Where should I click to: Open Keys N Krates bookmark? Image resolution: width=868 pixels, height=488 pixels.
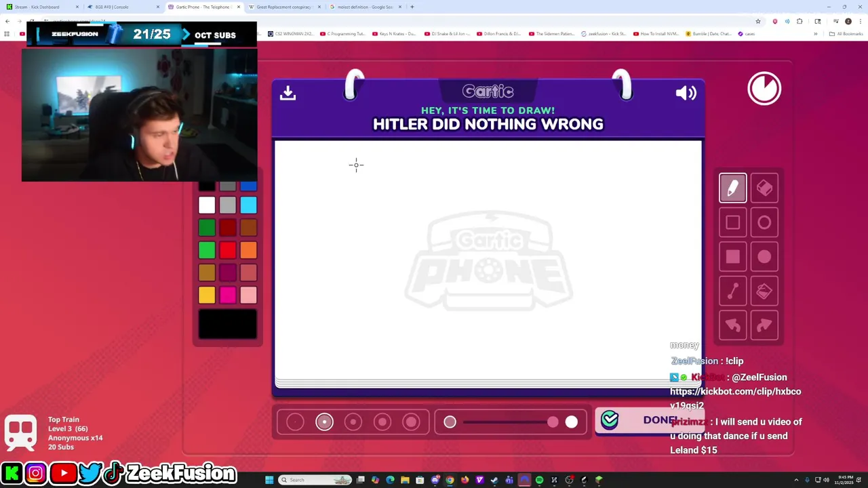point(394,34)
